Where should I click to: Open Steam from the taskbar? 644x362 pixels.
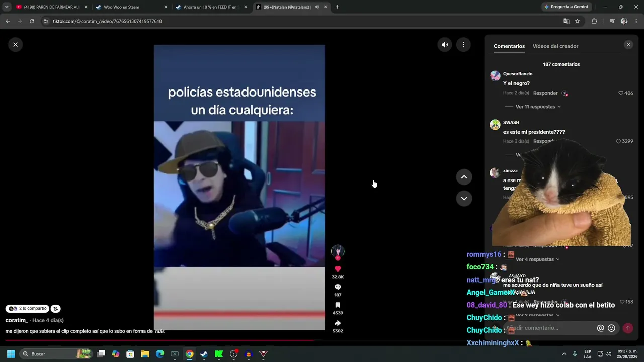pos(204,354)
